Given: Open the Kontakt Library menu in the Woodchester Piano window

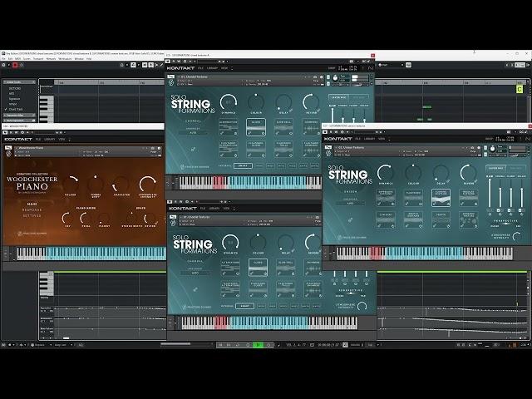Looking at the screenshot, I should [50, 139].
